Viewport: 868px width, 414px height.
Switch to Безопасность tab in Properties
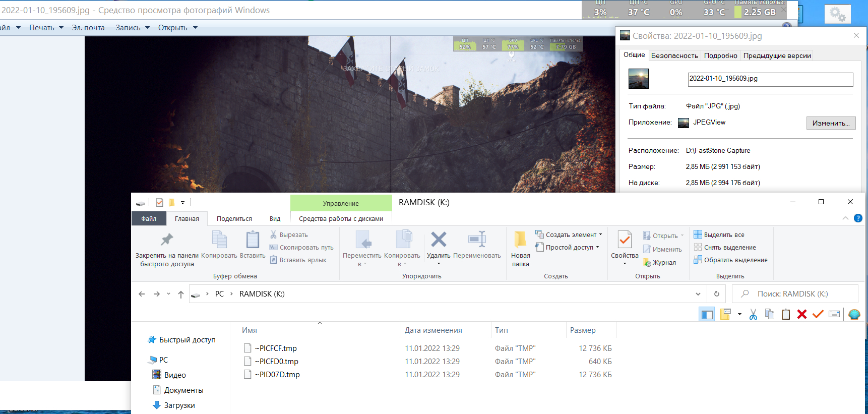(674, 55)
